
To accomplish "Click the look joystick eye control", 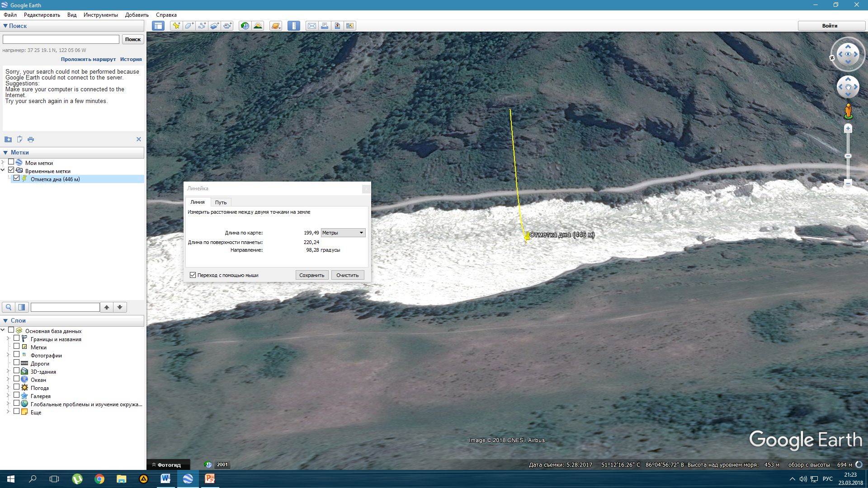I will (x=848, y=54).
